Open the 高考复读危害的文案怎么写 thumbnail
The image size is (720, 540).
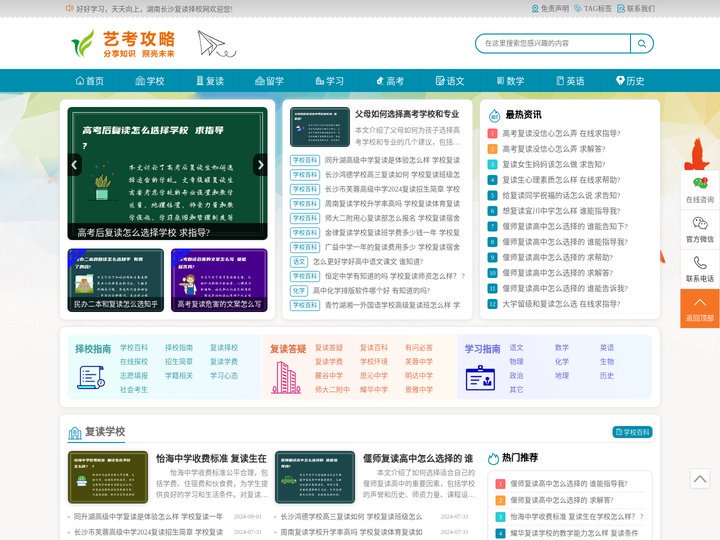coord(219,280)
